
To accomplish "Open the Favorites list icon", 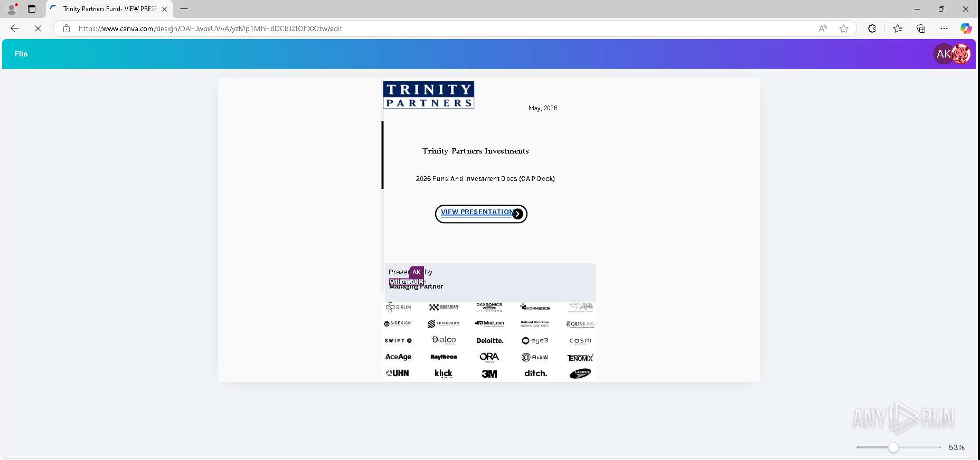I will point(898,28).
